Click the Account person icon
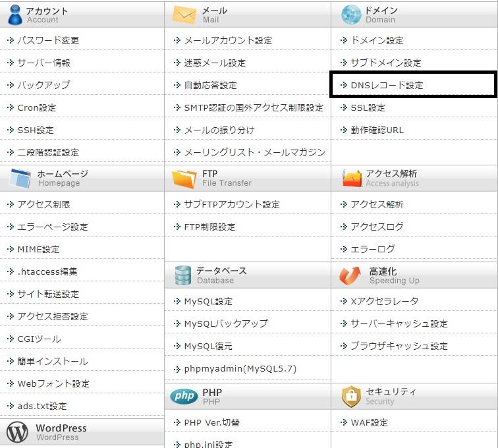 tap(15, 15)
